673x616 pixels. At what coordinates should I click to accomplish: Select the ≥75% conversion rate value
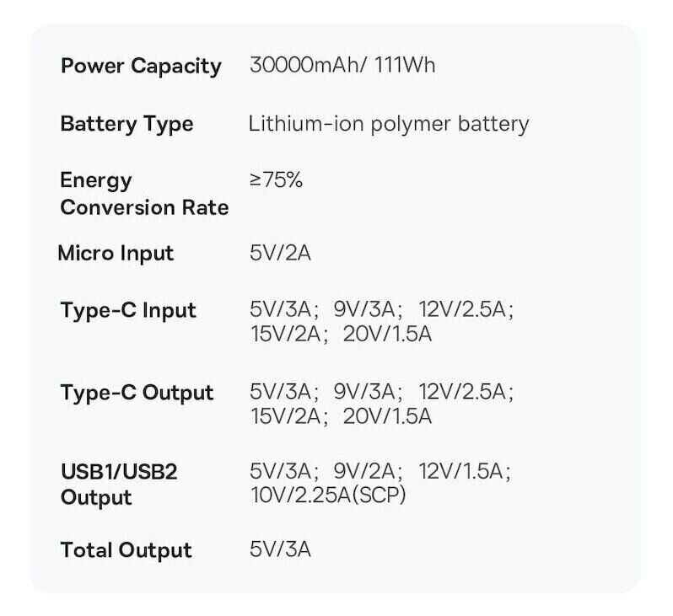276,179
